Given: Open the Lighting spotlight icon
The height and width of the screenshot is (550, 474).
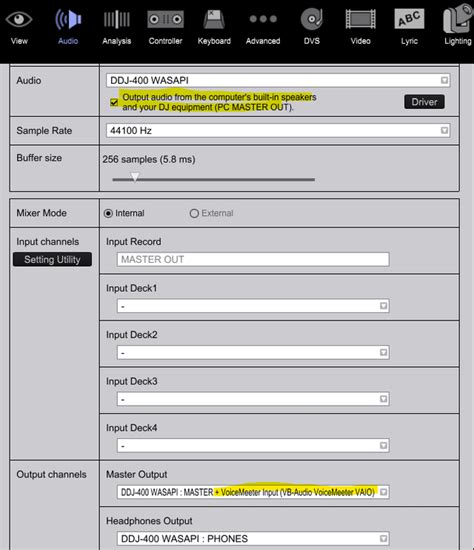Looking at the screenshot, I should (x=458, y=19).
